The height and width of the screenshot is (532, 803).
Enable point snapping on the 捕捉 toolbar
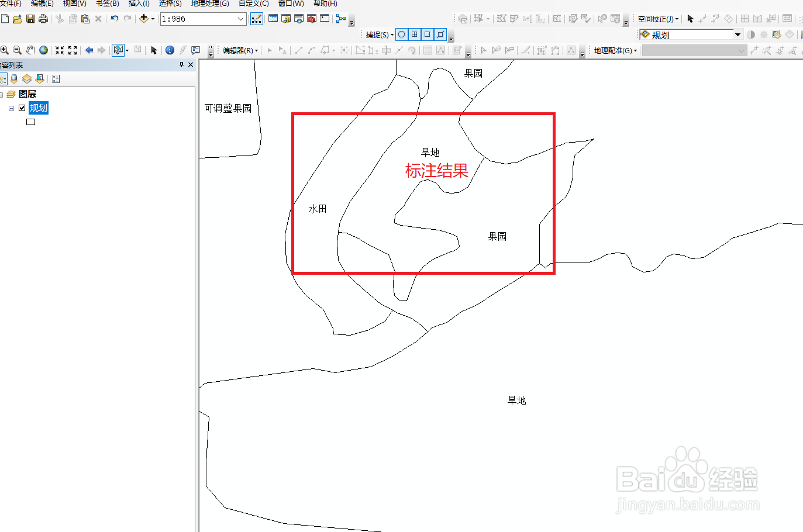click(x=401, y=34)
